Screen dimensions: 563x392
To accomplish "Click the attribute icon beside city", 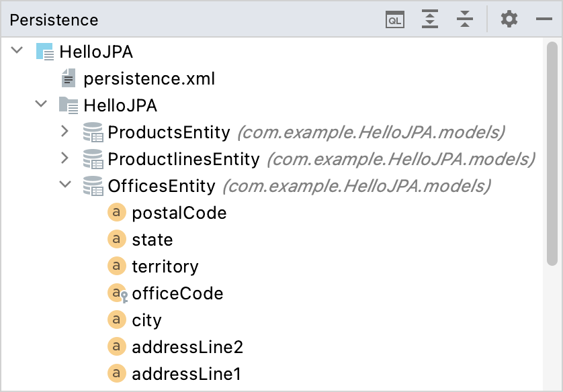I will (x=117, y=320).
